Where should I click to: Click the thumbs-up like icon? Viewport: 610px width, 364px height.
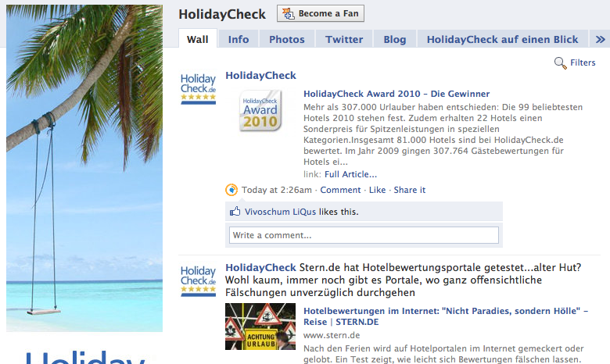tap(235, 212)
